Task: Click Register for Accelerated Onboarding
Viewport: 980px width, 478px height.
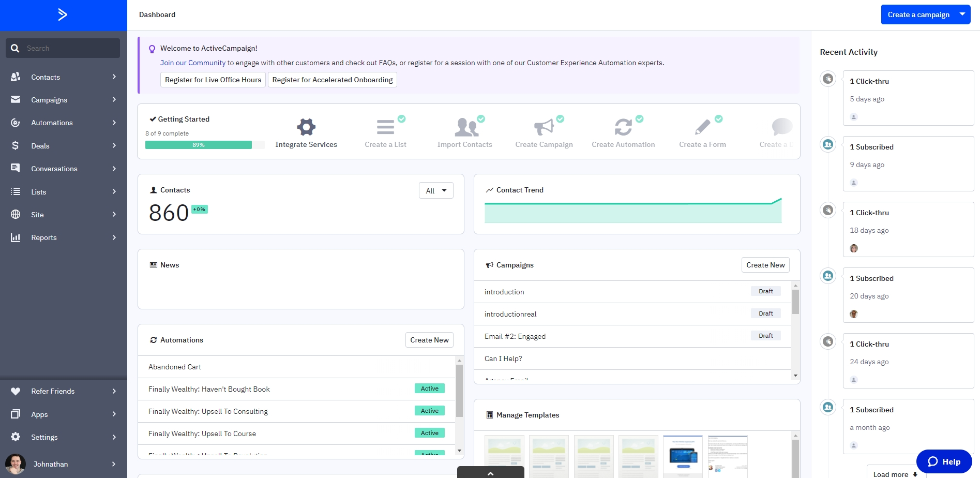Action: 333,80
